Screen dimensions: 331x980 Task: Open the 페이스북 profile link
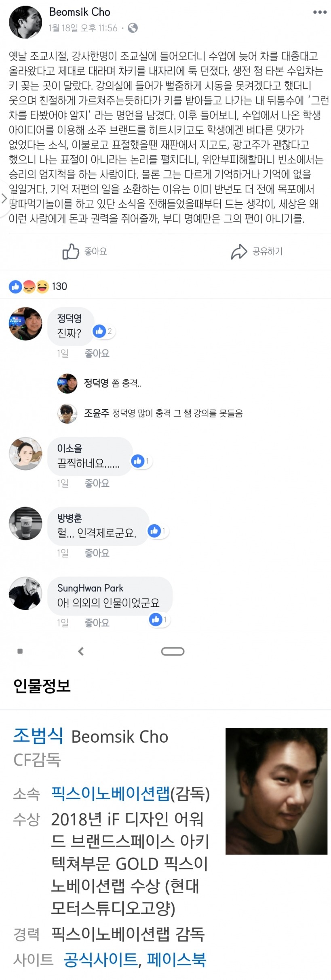pyautogui.click(x=176, y=959)
